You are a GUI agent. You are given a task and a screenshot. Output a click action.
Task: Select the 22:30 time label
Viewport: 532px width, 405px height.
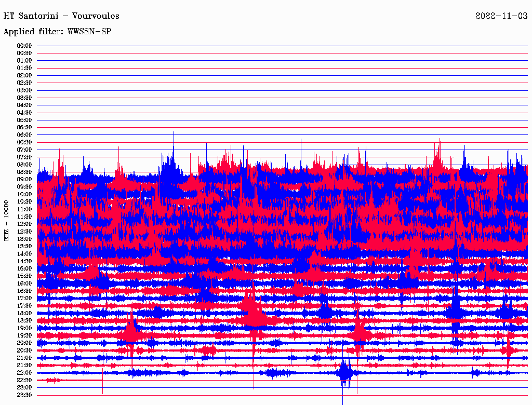pyautogui.click(x=24, y=380)
